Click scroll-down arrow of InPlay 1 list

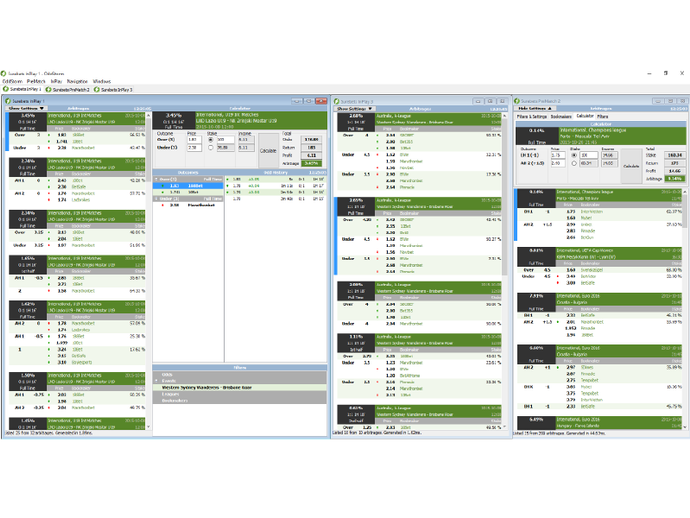tap(148, 426)
